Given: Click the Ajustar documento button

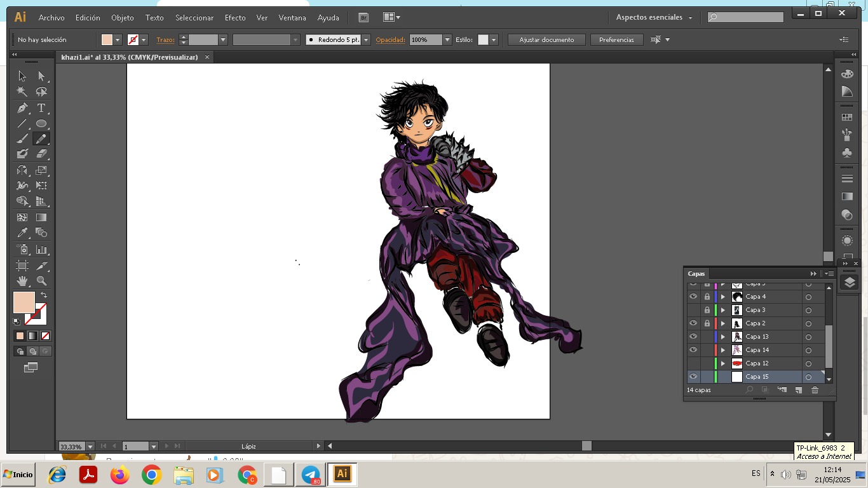Looking at the screenshot, I should point(546,40).
